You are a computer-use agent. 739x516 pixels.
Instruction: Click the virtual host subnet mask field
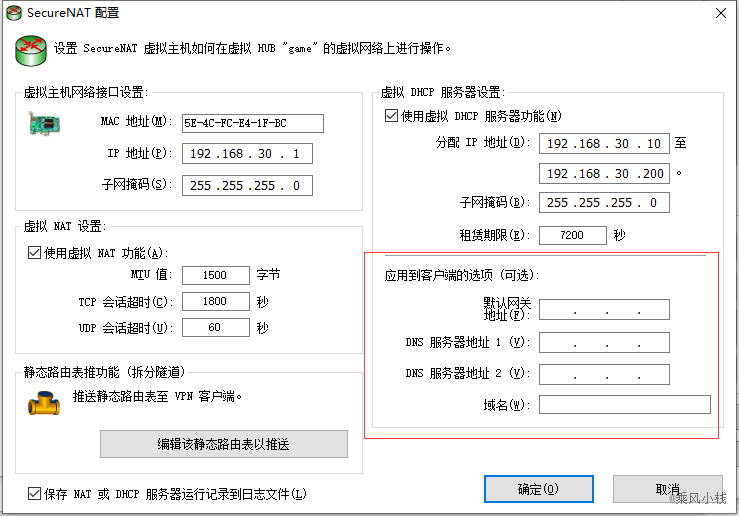(247, 186)
